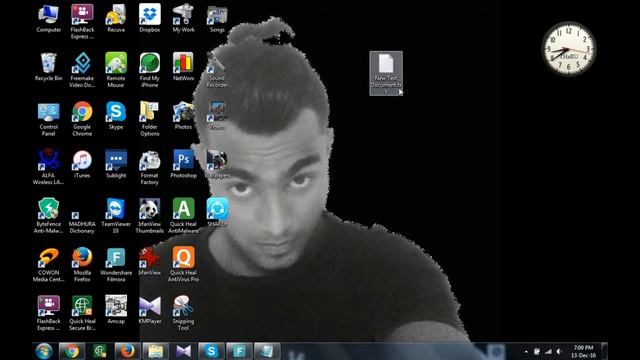Open the Windows Start menu
This screenshot has width=640, height=360.
(x=44, y=351)
